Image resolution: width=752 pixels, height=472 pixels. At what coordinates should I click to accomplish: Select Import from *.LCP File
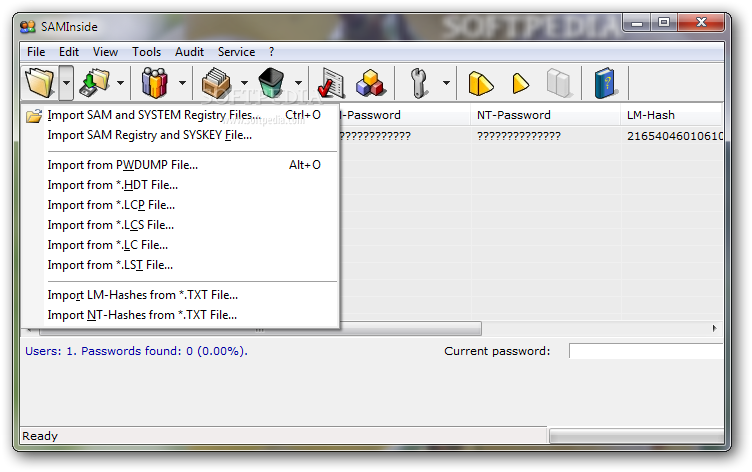coord(179,205)
